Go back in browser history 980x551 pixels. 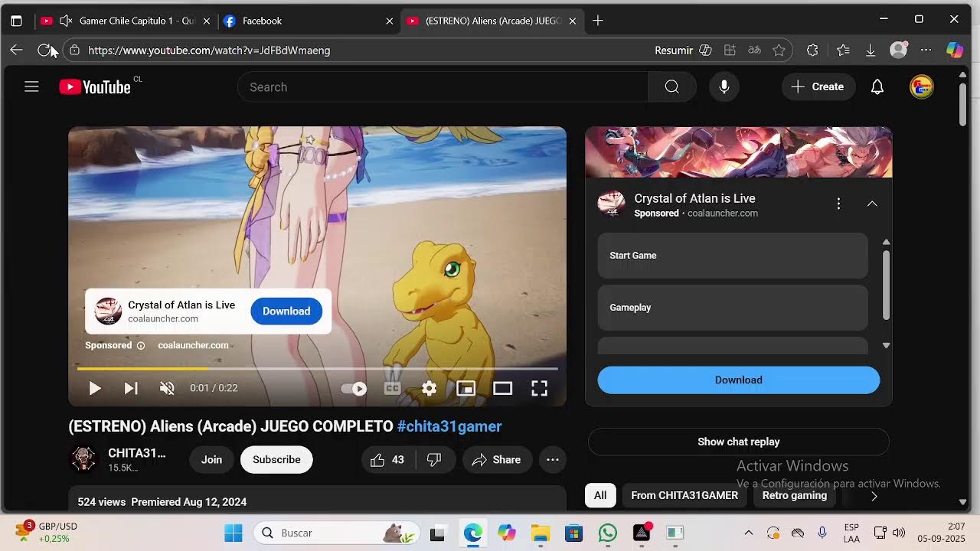pos(16,51)
